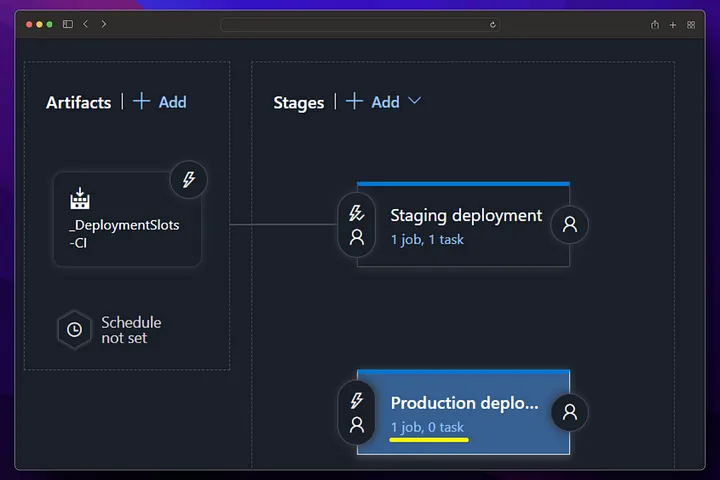Click the artifact continuous deployment trigger lightning icon

pos(189,180)
